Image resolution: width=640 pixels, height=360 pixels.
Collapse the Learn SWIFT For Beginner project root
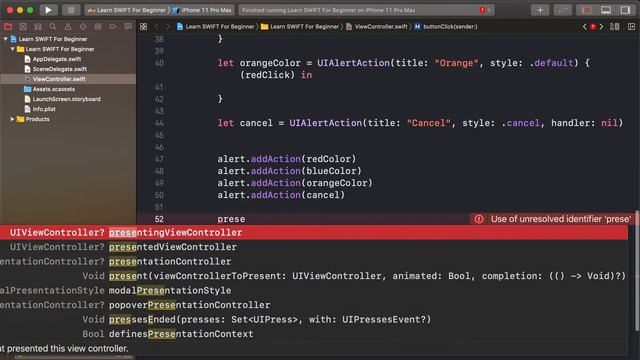[x=5, y=39]
